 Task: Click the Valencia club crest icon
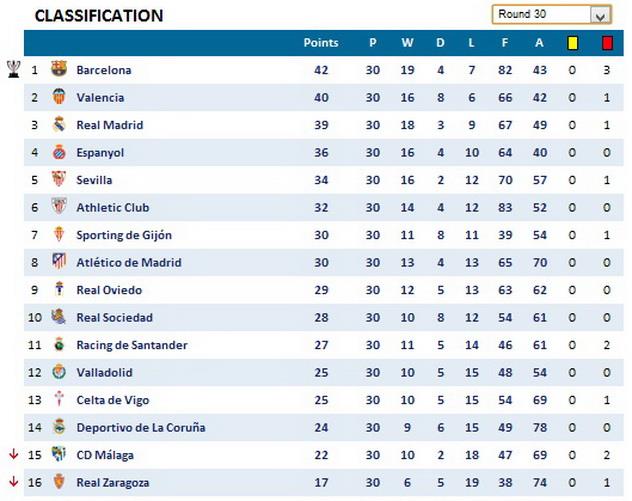[59, 97]
